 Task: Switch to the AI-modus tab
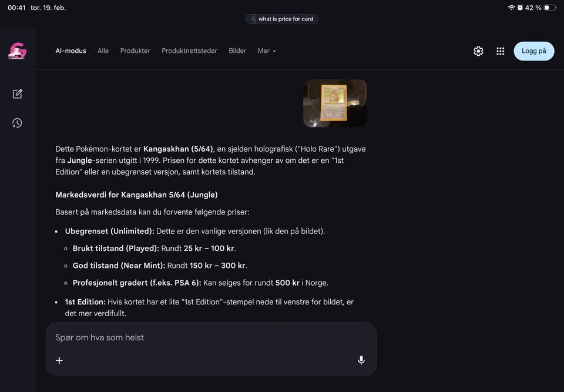click(70, 51)
